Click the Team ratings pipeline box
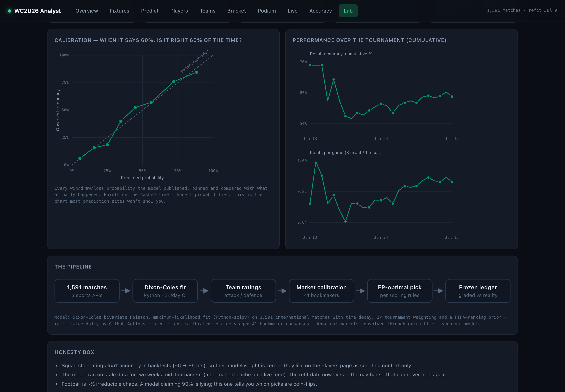565x392 pixels. tap(243, 291)
